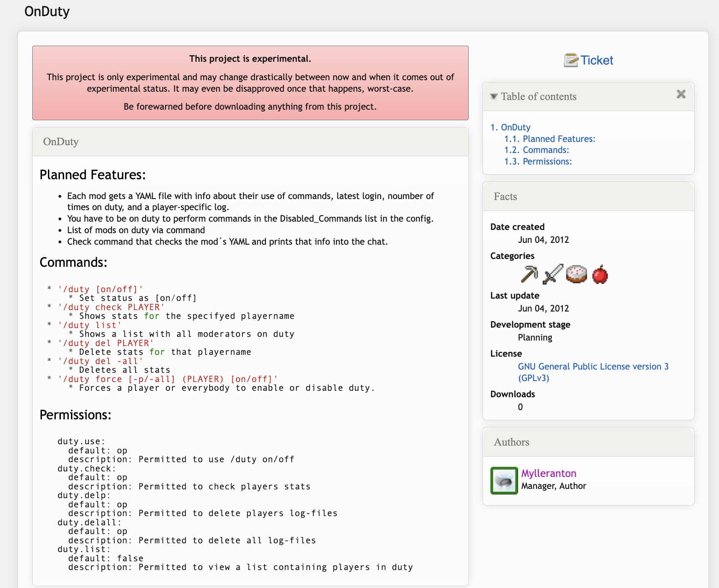Click 'Manager, Author' role text
719x588 pixels.
point(554,486)
